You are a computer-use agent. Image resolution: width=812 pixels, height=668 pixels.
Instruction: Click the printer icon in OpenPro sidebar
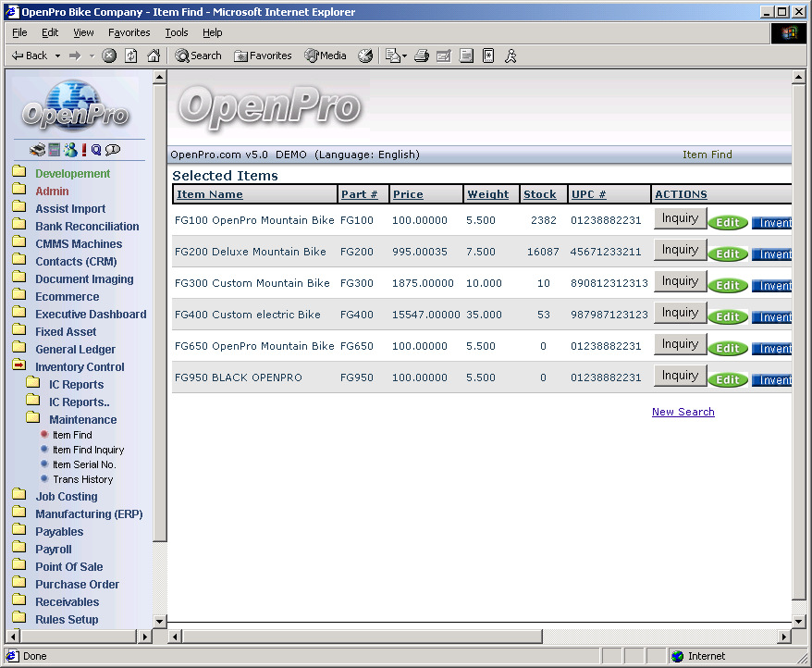[x=37, y=150]
